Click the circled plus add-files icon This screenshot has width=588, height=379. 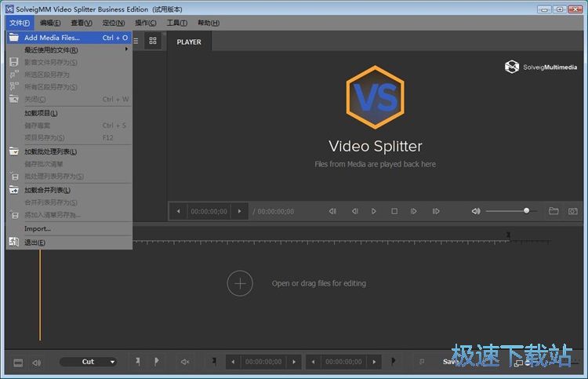(x=240, y=283)
